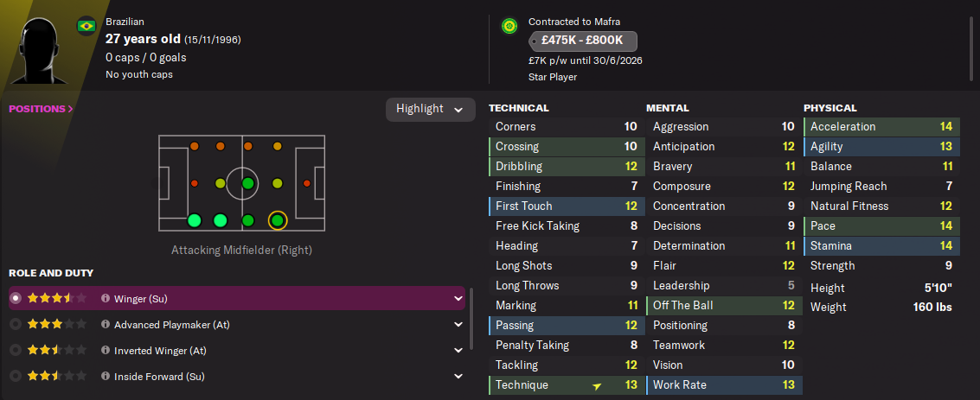
Task: Open info icon for Winger (Su)
Action: 106,299
